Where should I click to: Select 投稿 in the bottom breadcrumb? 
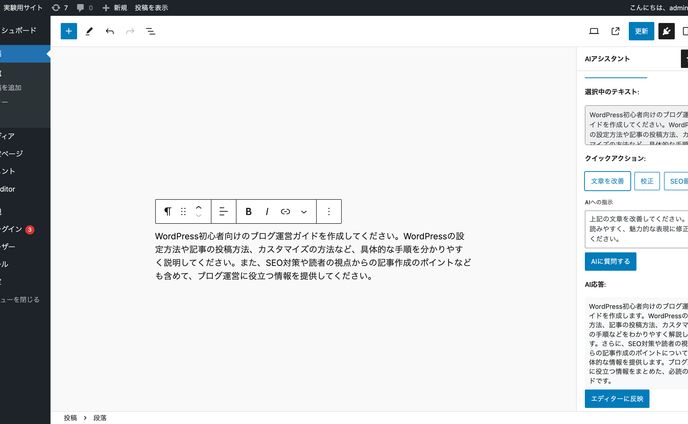tap(70, 418)
